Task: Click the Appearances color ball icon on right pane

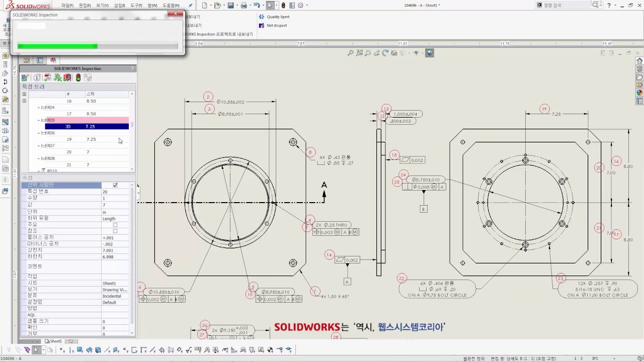Action: (639, 93)
